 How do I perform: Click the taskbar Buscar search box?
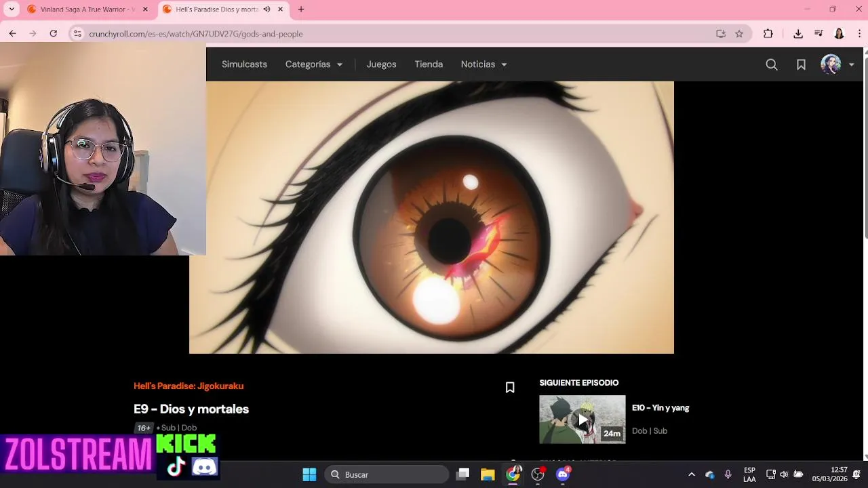pos(386,474)
